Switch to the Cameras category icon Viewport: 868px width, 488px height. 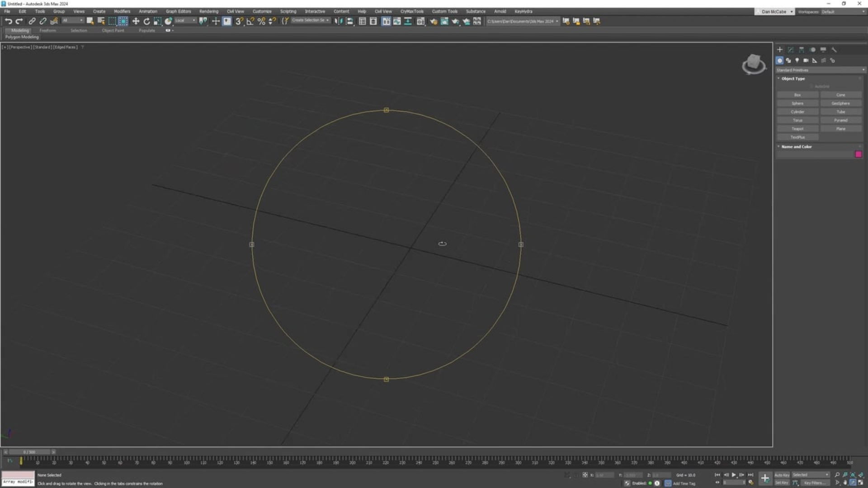(x=806, y=61)
